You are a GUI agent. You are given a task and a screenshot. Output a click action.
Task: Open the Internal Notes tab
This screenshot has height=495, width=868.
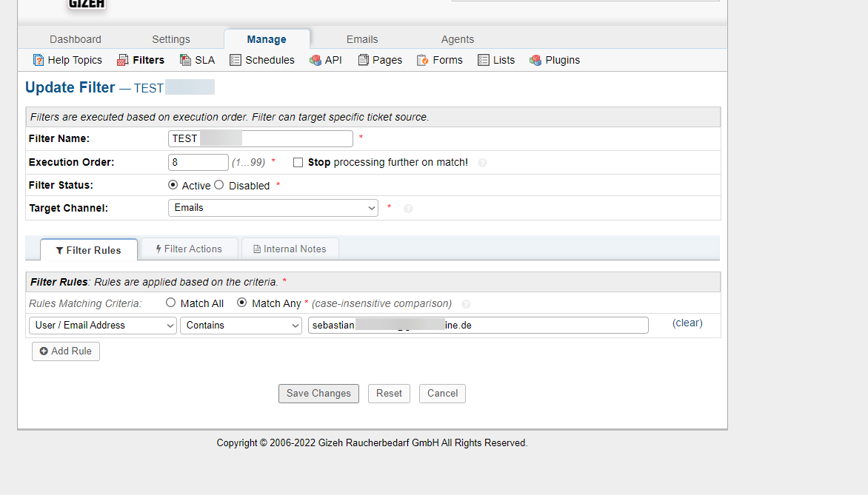tap(290, 249)
